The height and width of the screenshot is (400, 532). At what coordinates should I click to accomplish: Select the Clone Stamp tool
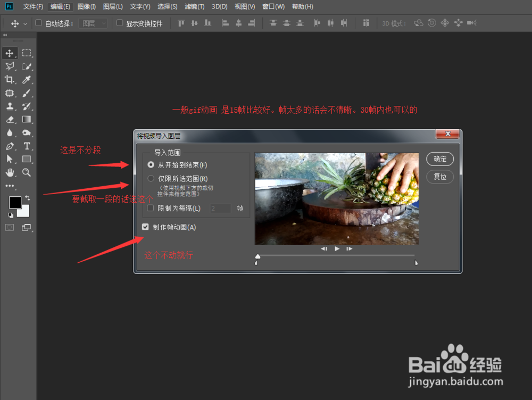(10, 106)
